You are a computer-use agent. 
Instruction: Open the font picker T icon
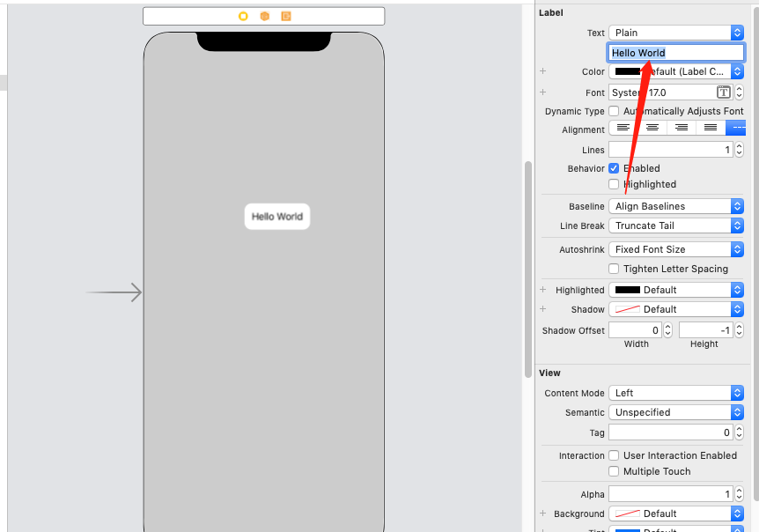(723, 92)
